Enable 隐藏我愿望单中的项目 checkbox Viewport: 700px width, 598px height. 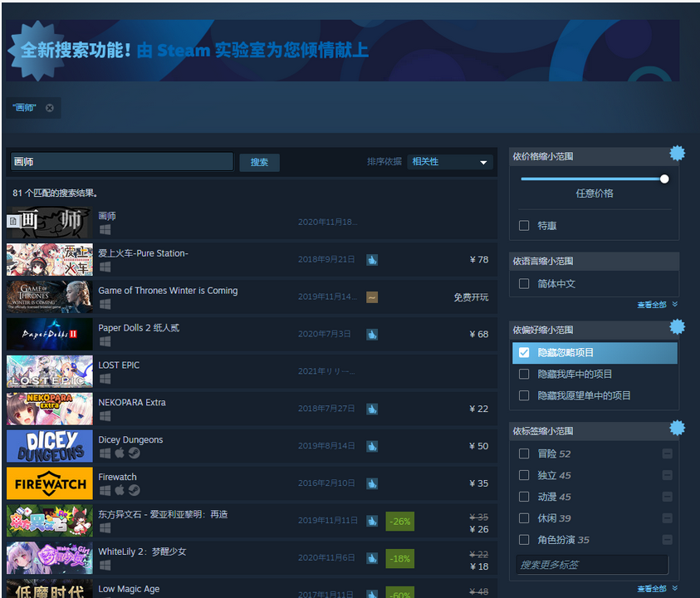coord(524,395)
